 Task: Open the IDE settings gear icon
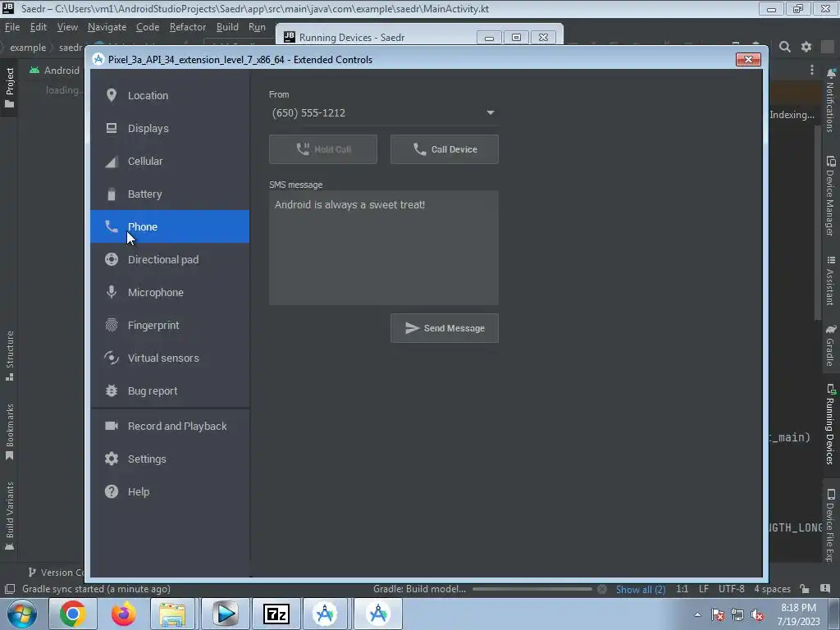(806, 47)
